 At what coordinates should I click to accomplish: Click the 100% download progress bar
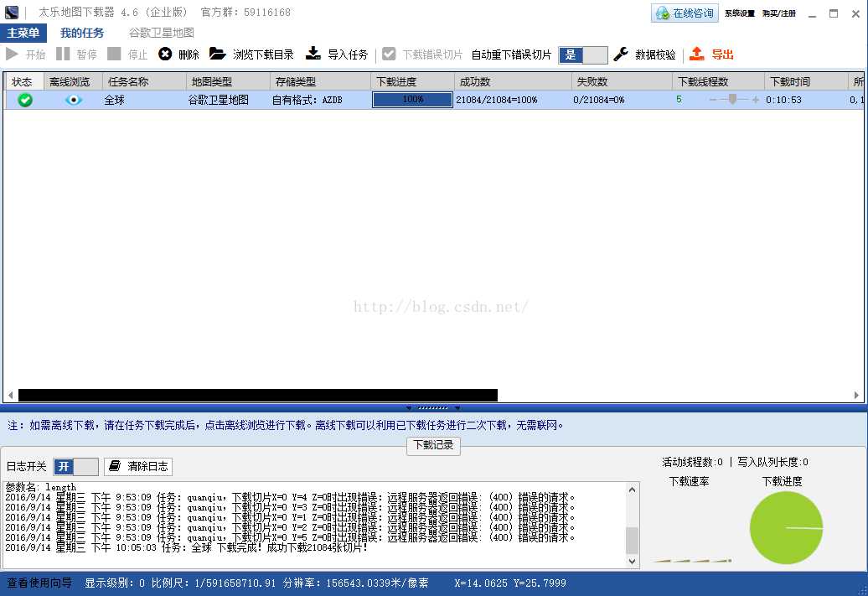click(412, 100)
